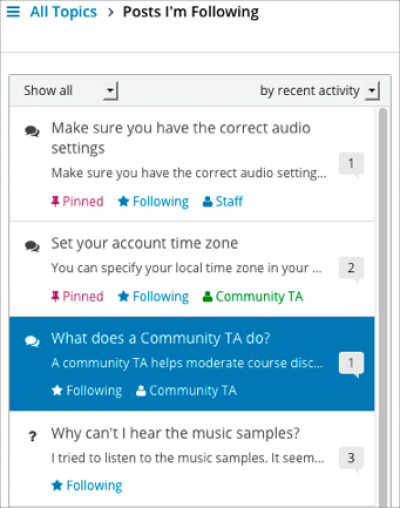Viewport: 400px width, 508px height.
Task: Open post 'Set your account time zone'
Action: (192, 269)
